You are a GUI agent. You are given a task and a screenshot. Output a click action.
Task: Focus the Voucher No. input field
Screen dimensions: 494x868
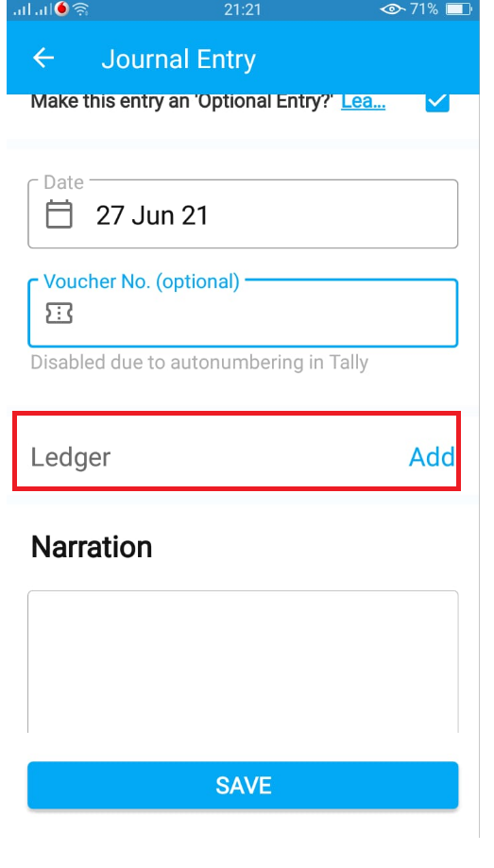(243, 314)
